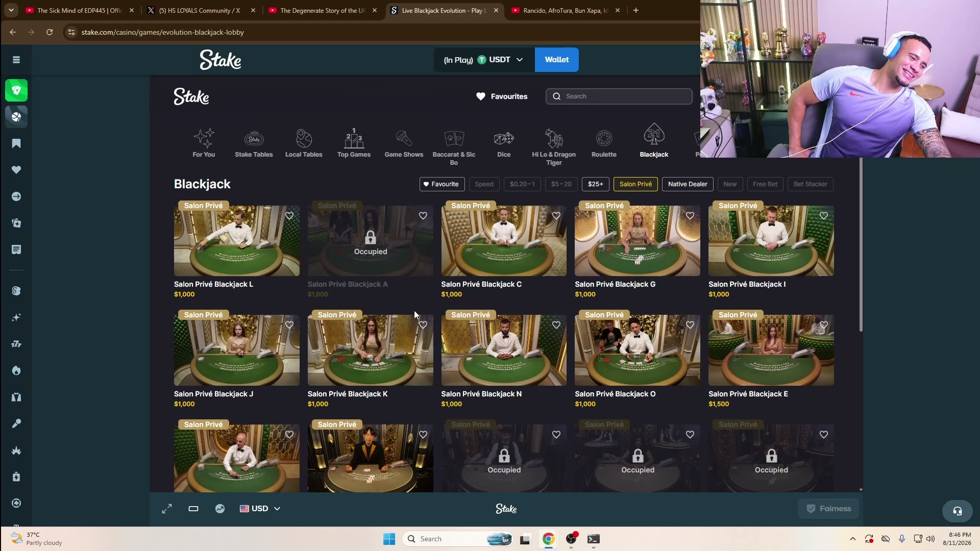Click the blue Wallet button
This screenshot has height=551, width=980.
[x=557, y=60]
